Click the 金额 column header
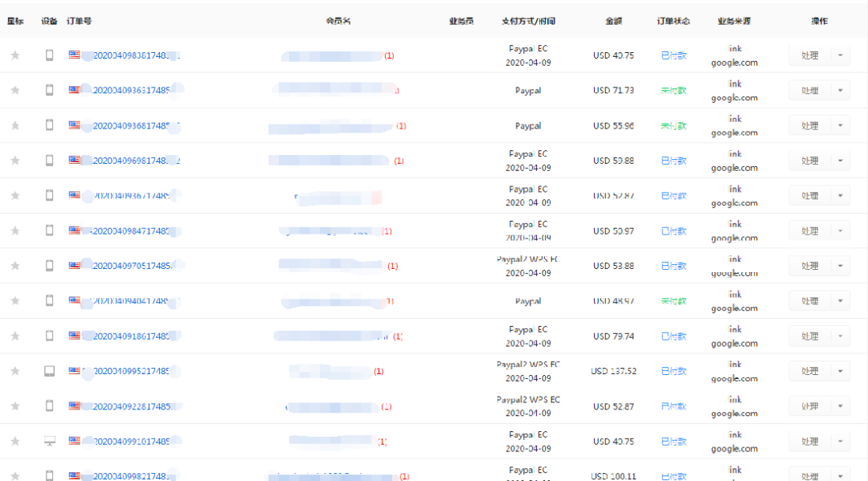The width and height of the screenshot is (868, 481). (613, 21)
